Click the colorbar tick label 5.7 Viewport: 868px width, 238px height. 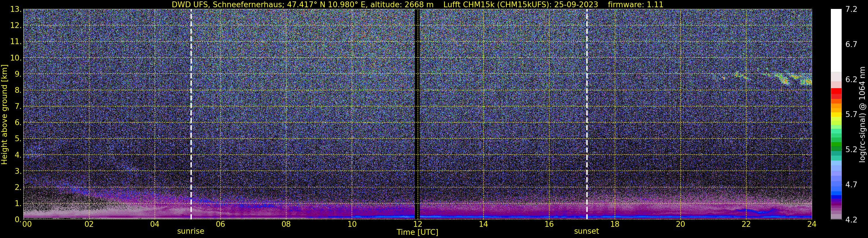[x=851, y=115]
